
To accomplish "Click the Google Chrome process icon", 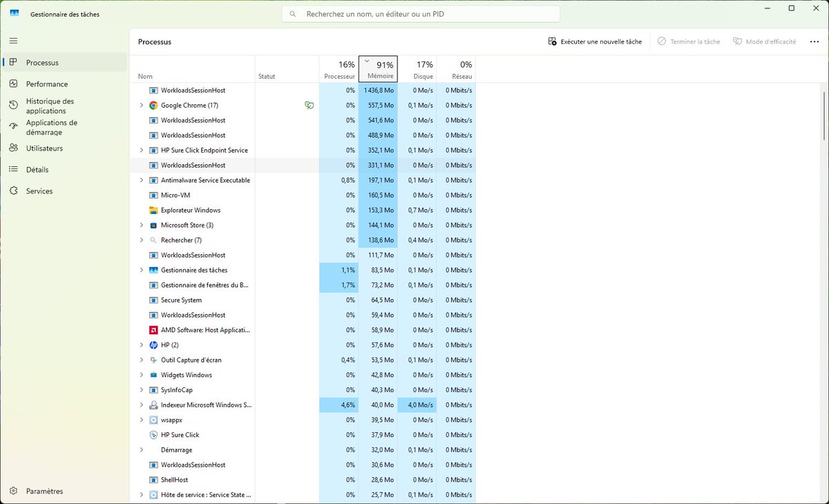I will (x=153, y=105).
